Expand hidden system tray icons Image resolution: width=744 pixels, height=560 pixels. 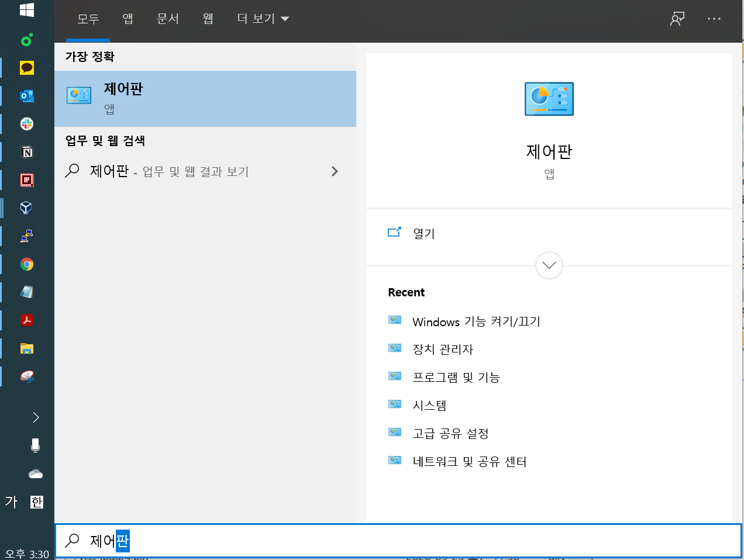point(36,417)
